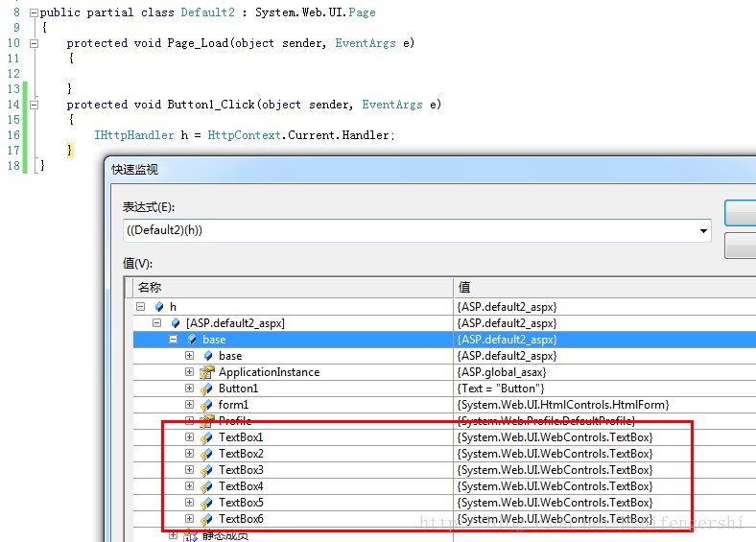Collapse the Button1_Click method outline

pos(34,105)
